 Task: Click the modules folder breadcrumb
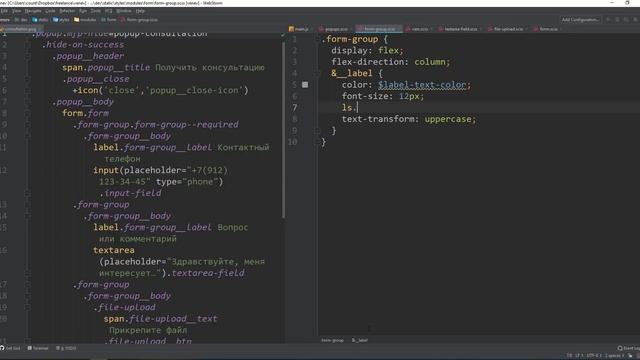[x=85, y=20]
